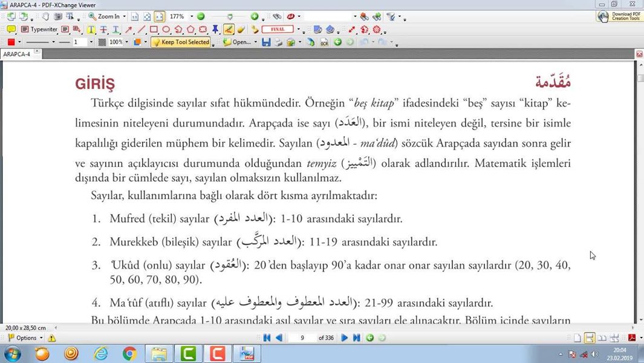Select the Highlight text tool

(91, 30)
